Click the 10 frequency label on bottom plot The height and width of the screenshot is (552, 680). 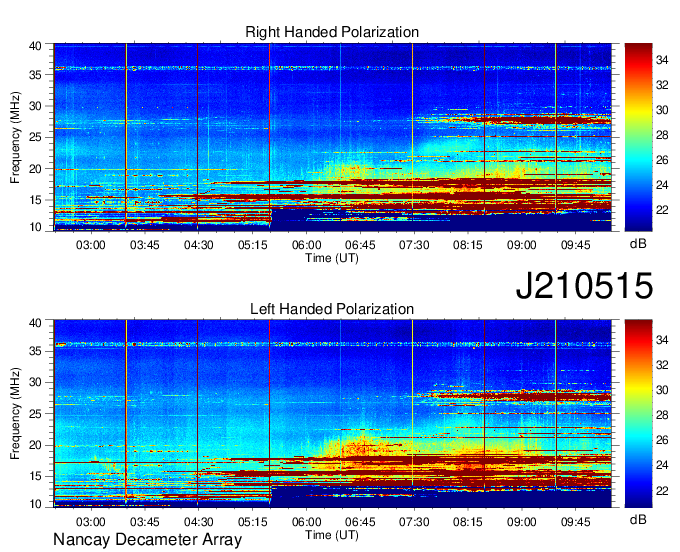35,504
